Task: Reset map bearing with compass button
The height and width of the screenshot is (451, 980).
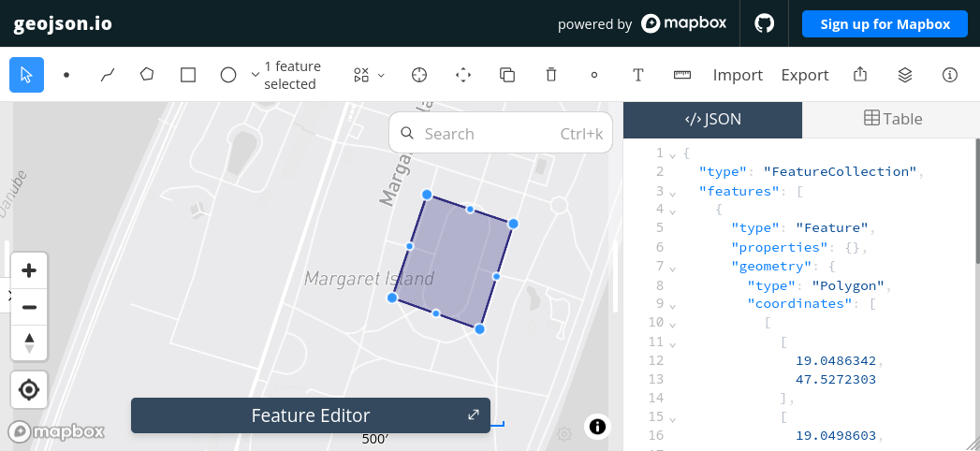Action: pyautogui.click(x=29, y=343)
